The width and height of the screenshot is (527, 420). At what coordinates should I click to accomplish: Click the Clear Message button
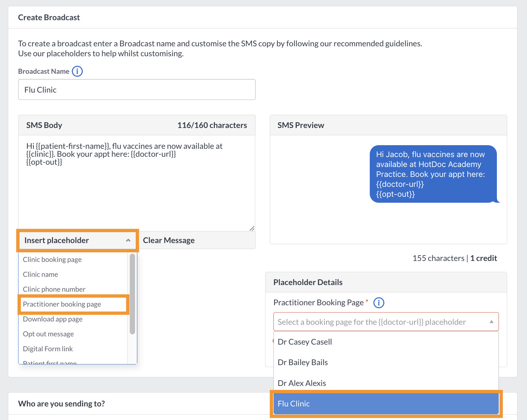click(169, 240)
